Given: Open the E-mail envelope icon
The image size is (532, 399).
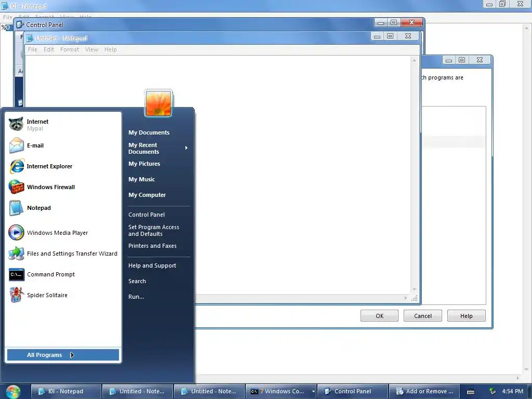Looking at the screenshot, I should 16,145.
